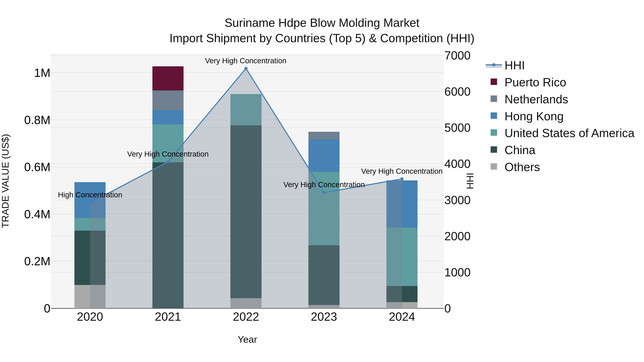This screenshot has width=644, height=362.
Task: Click the Hong Kong segment of 2020 bar
Action: (x=90, y=200)
